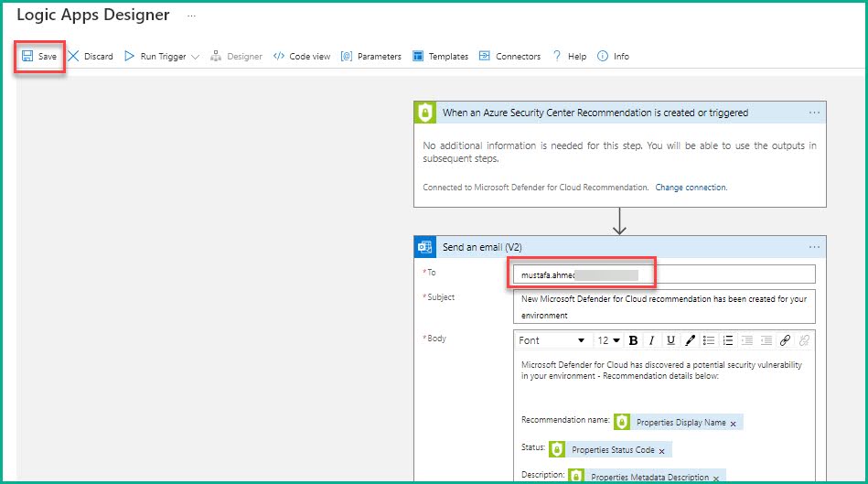
Task: Expand the Run Trigger dropdown chevron
Action: [195, 57]
